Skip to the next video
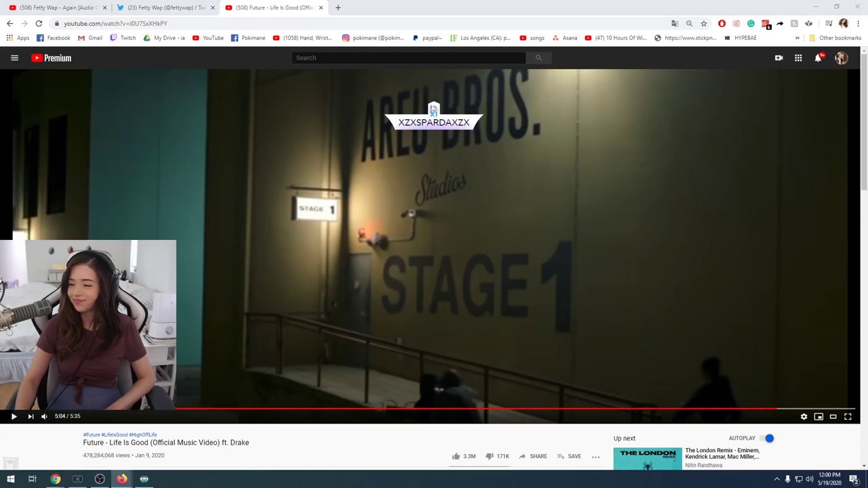The image size is (868, 488). pos(31,416)
